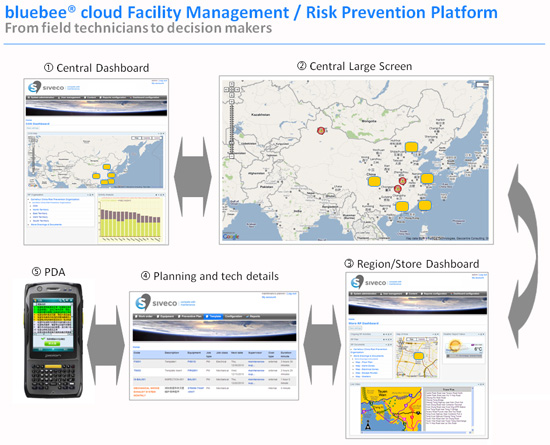Screen dimensions: 550x445
Task: Open Map: Floor Plan in store tree
Action: pos(364,362)
